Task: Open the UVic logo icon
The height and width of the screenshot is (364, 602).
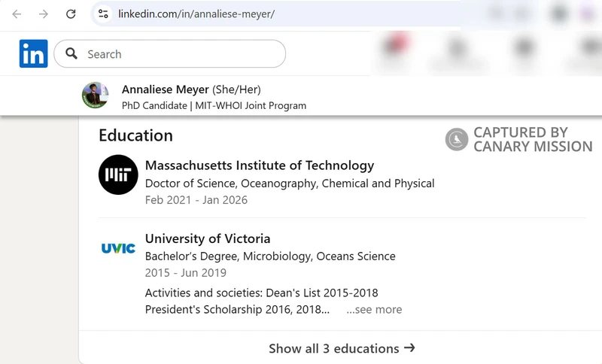Action: click(118, 248)
